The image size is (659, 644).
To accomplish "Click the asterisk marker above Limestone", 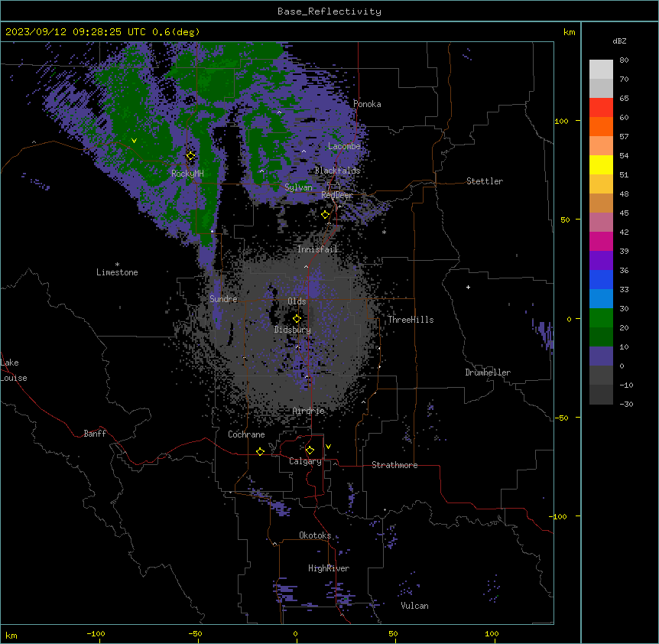I will 117,265.
